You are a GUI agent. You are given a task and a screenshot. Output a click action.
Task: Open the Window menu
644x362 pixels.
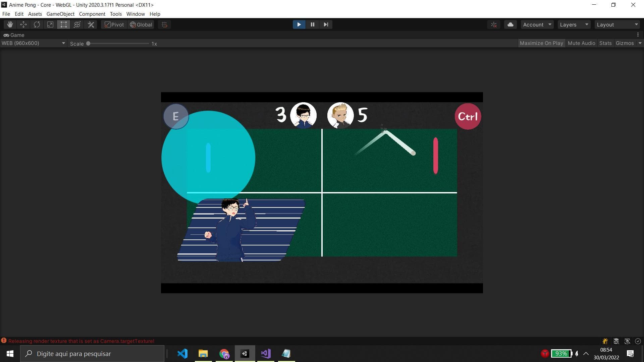(135, 14)
